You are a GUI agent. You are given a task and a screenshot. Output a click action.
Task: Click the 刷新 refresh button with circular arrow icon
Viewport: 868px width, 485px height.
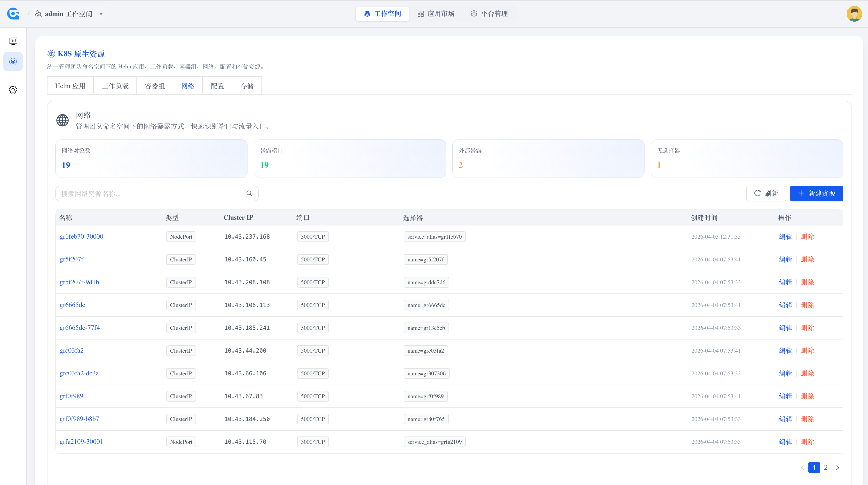(766, 193)
